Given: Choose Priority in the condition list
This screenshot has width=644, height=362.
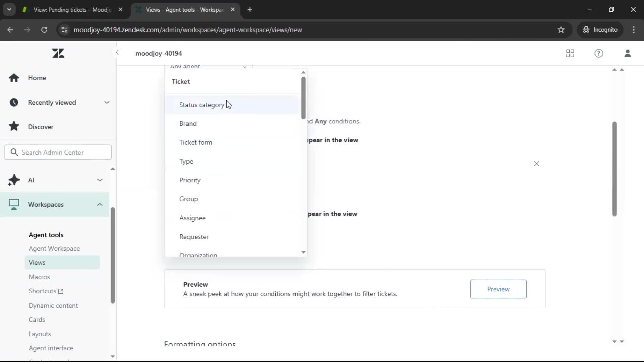Looking at the screenshot, I should [x=231, y=180].
